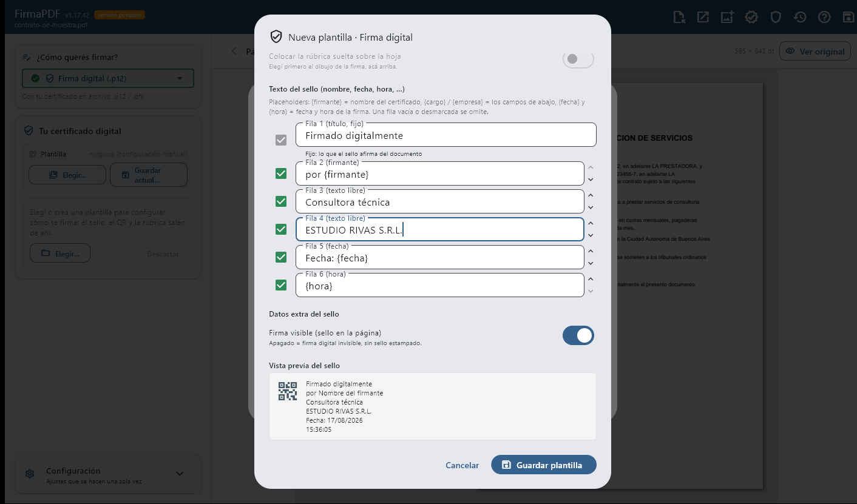Click the open-external arrow icon in the top toolbar
The height and width of the screenshot is (504, 857).
[703, 17]
